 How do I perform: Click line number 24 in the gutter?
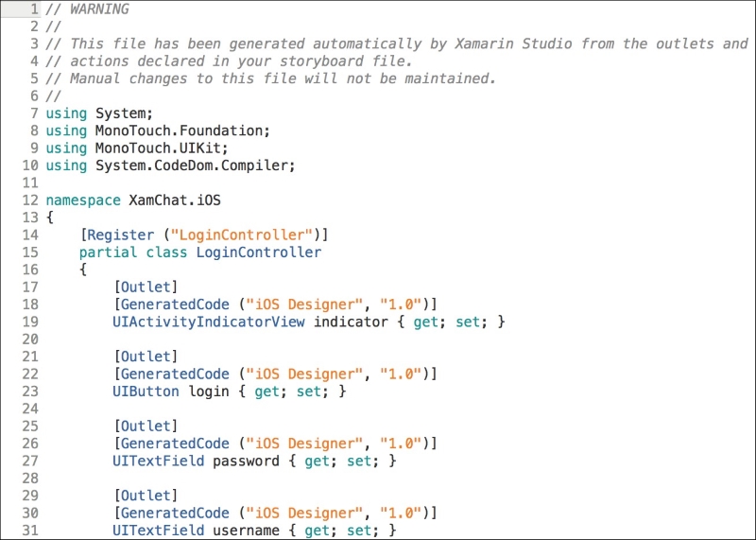click(30, 409)
